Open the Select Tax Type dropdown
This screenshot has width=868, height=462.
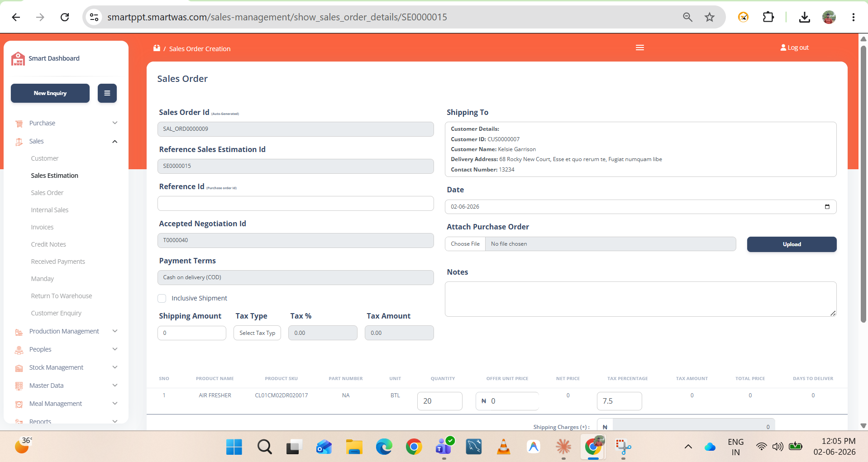click(x=257, y=333)
